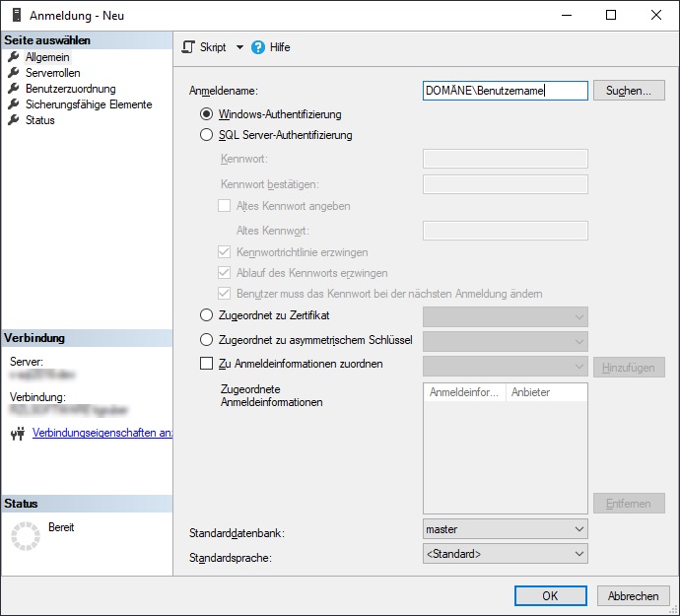Toggle Benutzer muss das Kennwort ändern checkbox
The height and width of the screenshot is (616, 680).
tap(224, 294)
